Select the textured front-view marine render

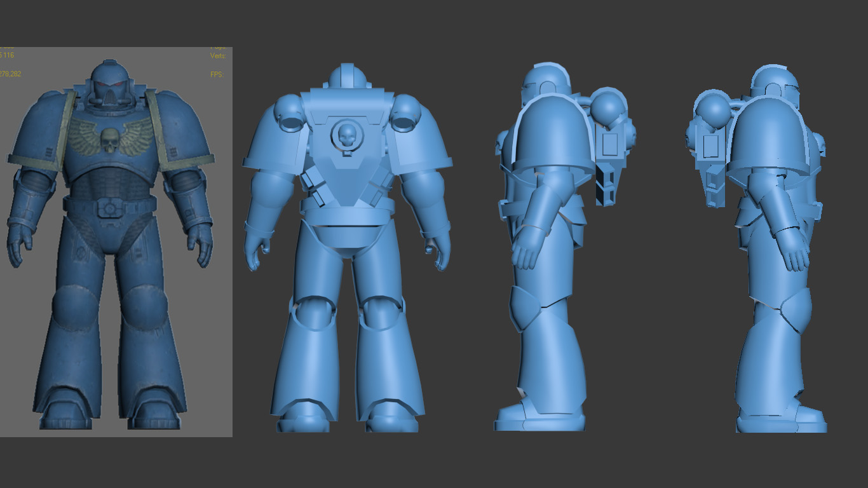click(111, 245)
